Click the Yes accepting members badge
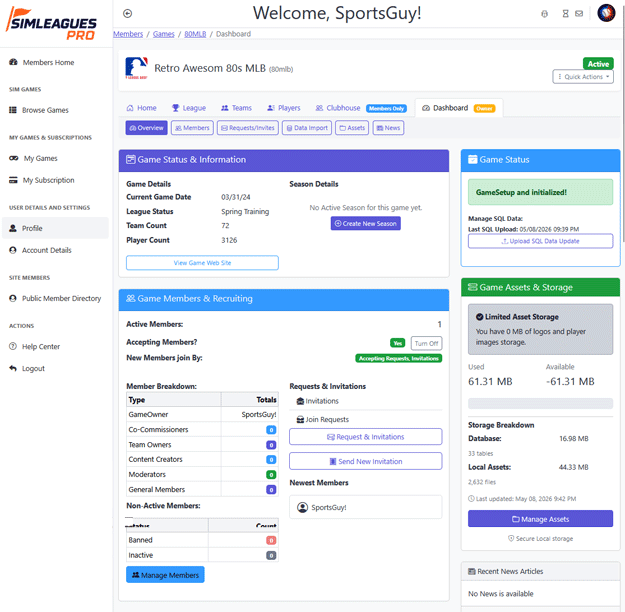The image size is (625, 612). pyautogui.click(x=397, y=343)
